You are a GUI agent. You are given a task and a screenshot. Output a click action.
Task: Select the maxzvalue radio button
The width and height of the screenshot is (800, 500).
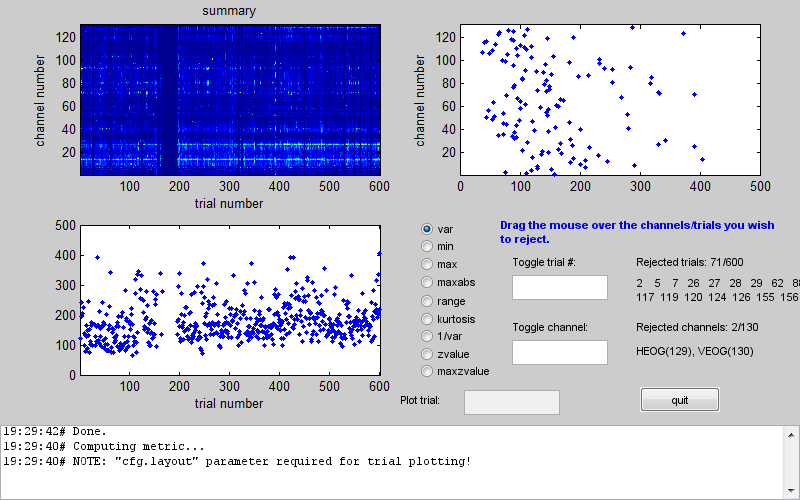click(x=429, y=371)
